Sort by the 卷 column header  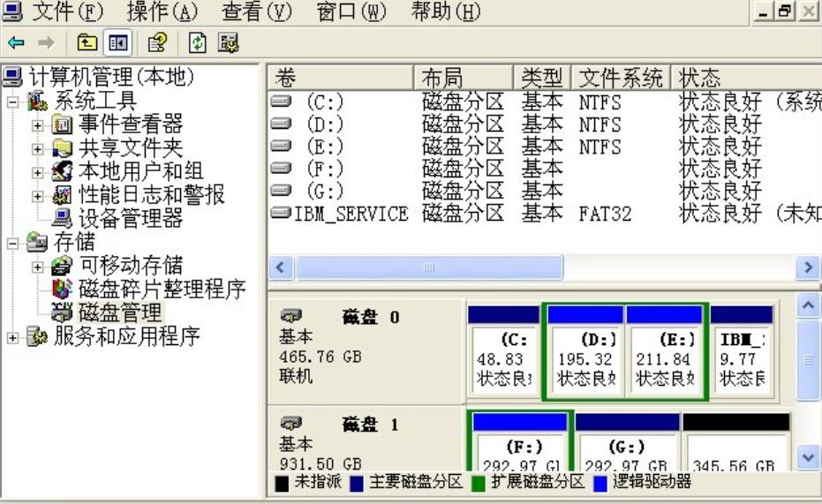tap(341, 78)
